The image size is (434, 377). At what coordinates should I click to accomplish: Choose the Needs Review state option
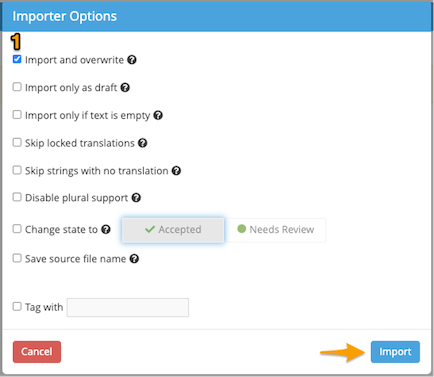[275, 230]
